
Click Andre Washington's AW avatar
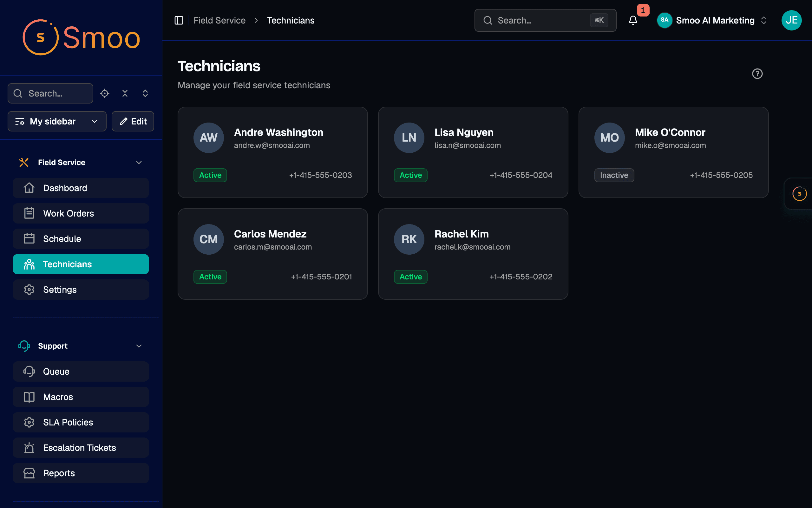pos(208,138)
